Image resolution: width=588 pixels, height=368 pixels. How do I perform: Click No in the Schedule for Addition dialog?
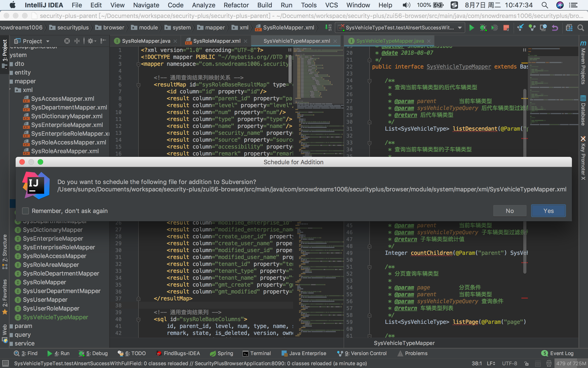[510, 211]
